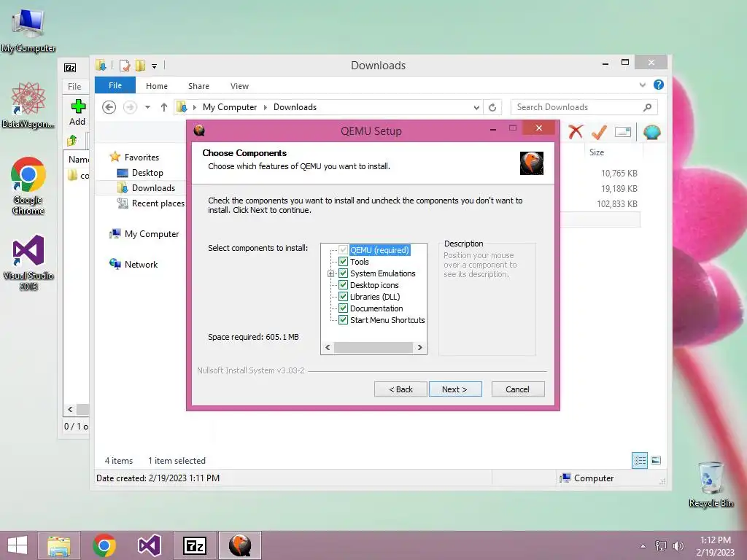Click Quick Access new folder icon

[140, 65]
